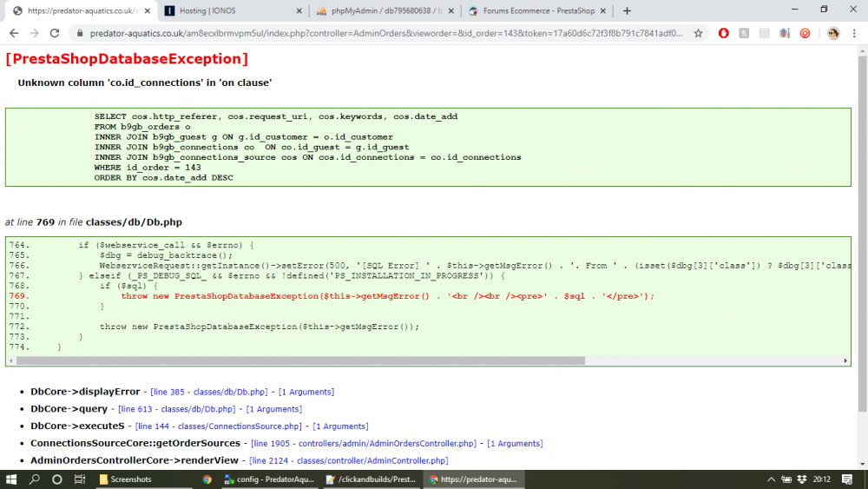This screenshot has height=489, width=868.
Task: Open Cortana circle on taskbar
Action: tap(57, 479)
